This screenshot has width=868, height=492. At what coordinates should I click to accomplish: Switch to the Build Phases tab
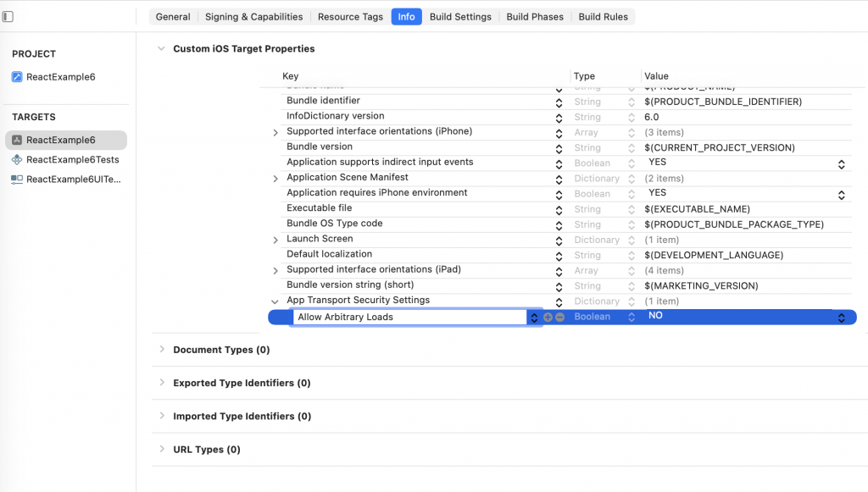click(535, 17)
